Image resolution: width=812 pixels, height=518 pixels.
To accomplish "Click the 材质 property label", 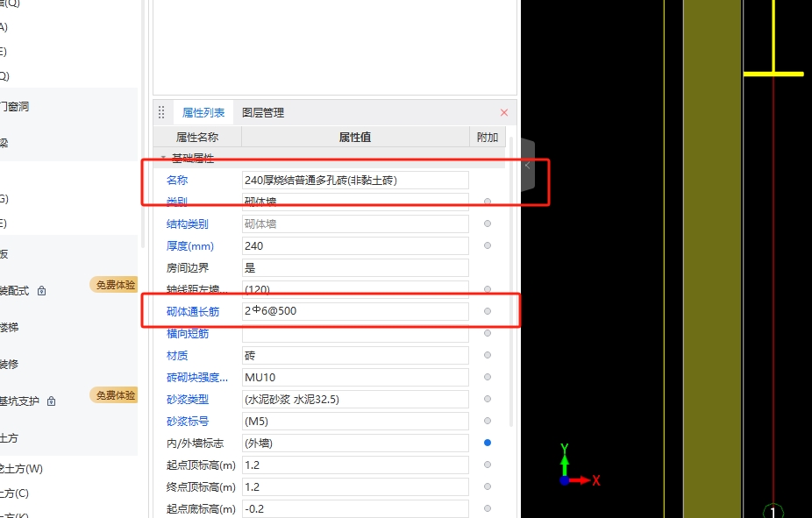I will tap(176, 356).
